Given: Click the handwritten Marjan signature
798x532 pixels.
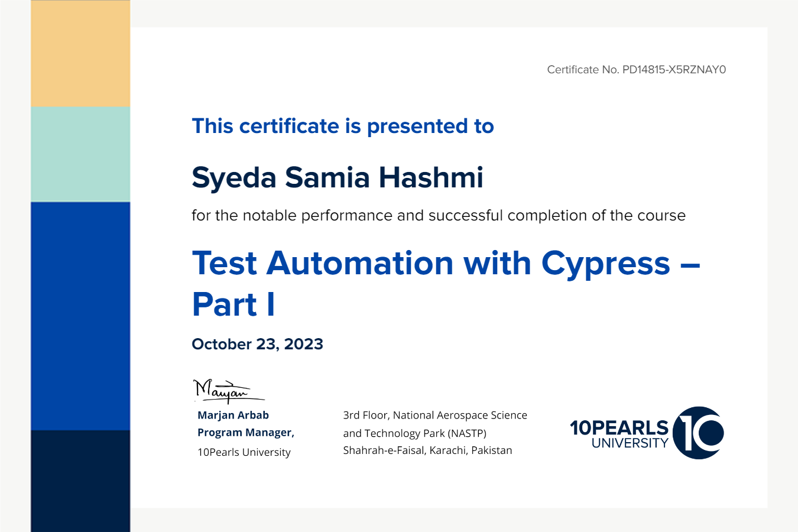Looking at the screenshot, I should click(x=225, y=390).
